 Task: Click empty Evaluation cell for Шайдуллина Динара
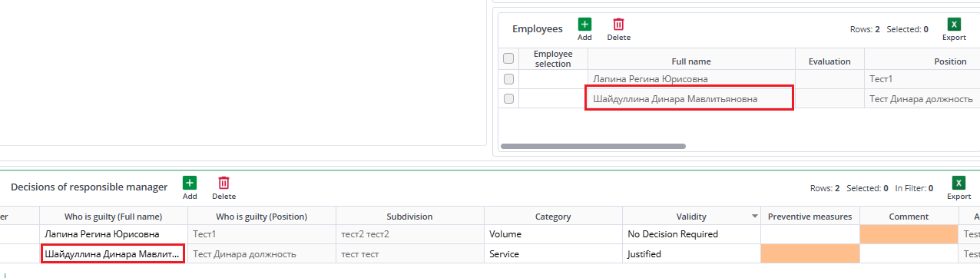(829, 98)
